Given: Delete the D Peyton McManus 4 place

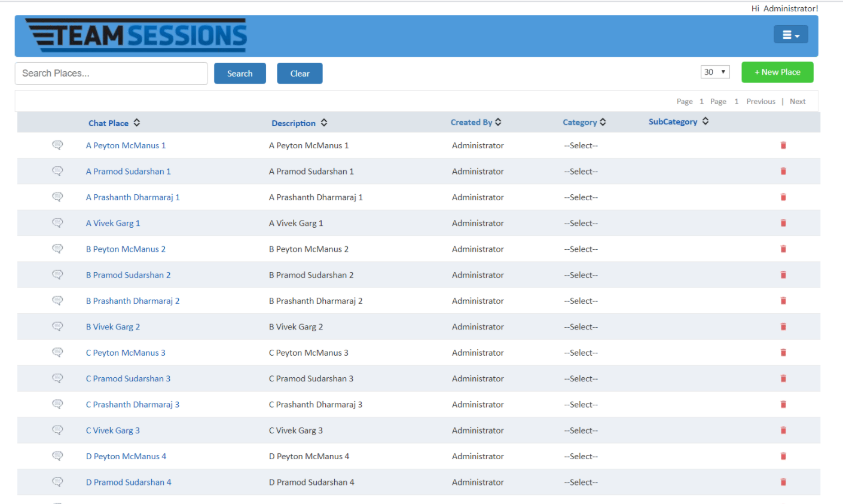Looking at the screenshot, I should [x=783, y=456].
